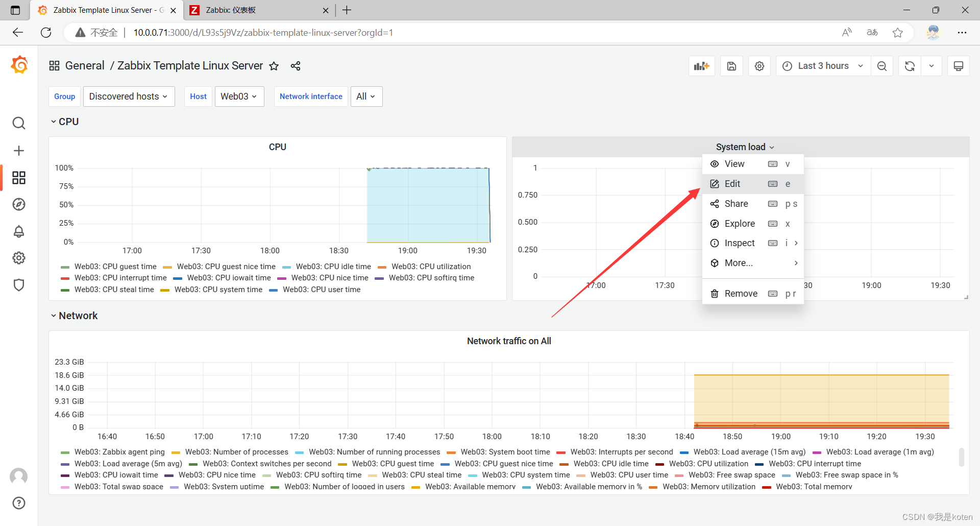Open the Help question mark icon
The image size is (980, 526).
coord(19,503)
